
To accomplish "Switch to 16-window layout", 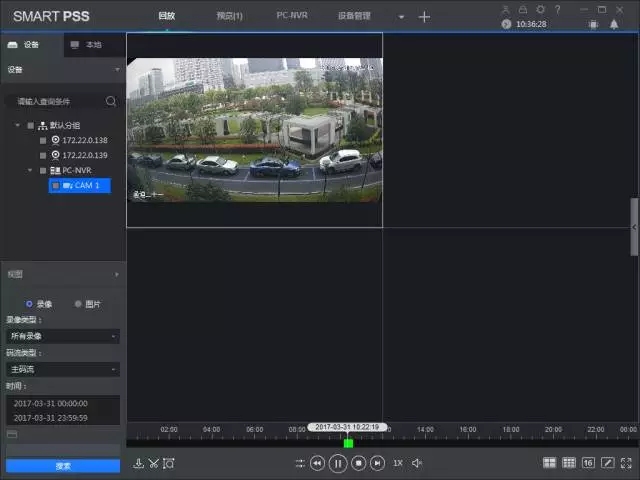I will click(588, 462).
